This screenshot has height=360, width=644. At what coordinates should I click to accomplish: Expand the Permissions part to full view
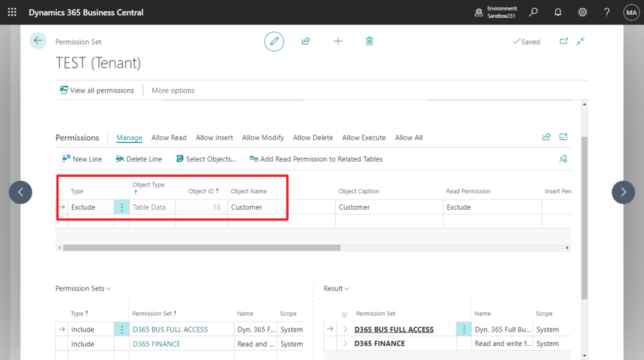[x=563, y=137]
